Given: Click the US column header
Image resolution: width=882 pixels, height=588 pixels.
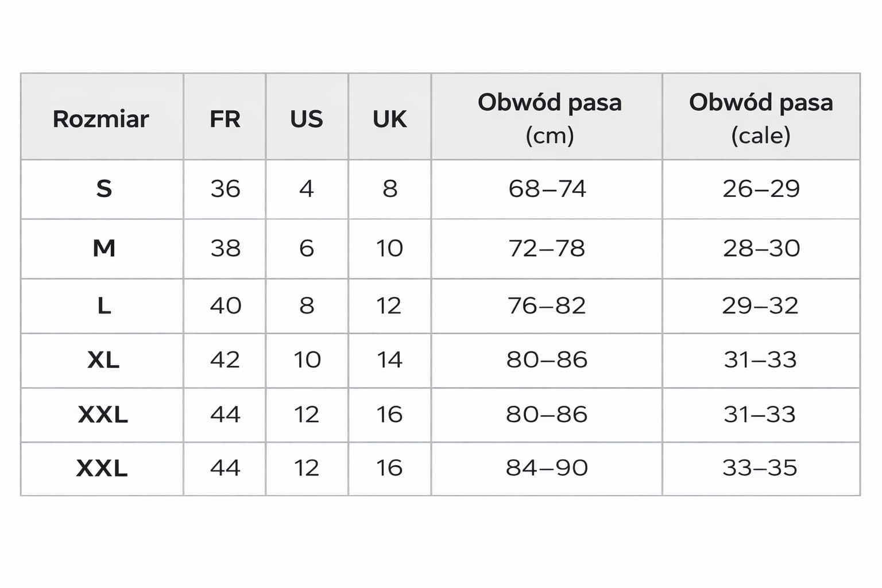Looking at the screenshot, I should [x=307, y=119].
